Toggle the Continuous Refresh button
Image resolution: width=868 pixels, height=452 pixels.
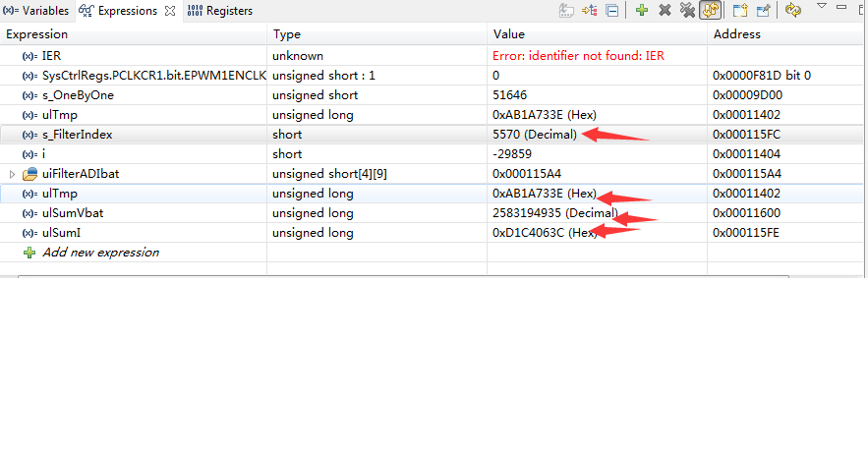709,11
